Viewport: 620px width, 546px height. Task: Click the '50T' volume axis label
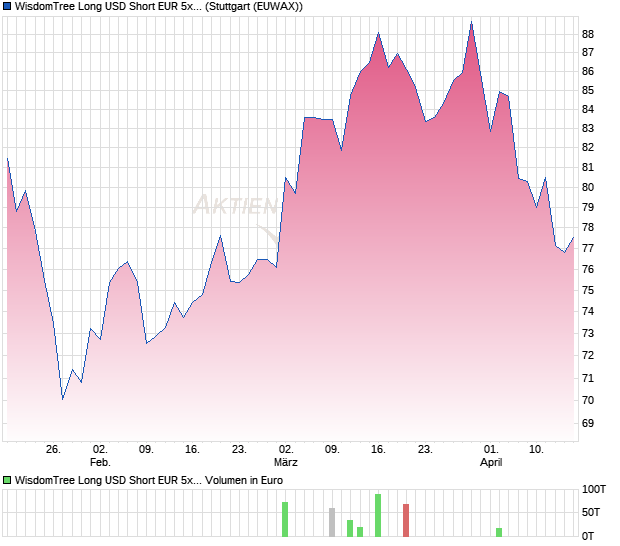click(591, 513)
